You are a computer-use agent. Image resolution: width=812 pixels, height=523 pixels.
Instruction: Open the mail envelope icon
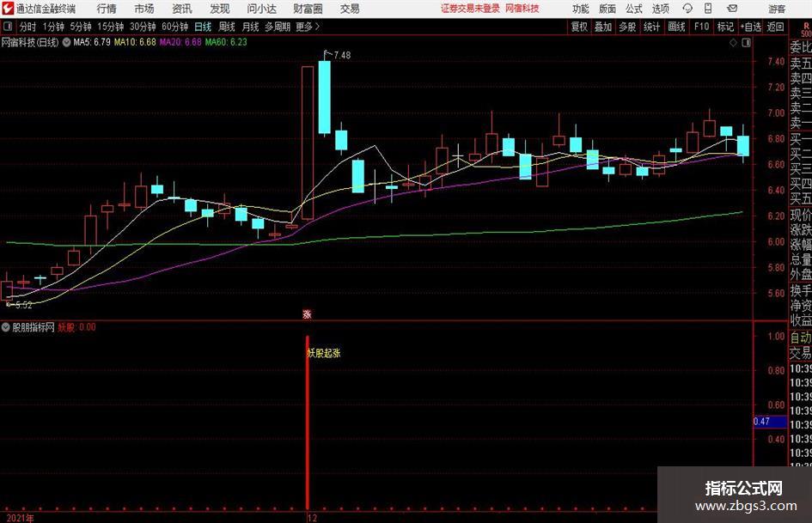click(732, 9)
